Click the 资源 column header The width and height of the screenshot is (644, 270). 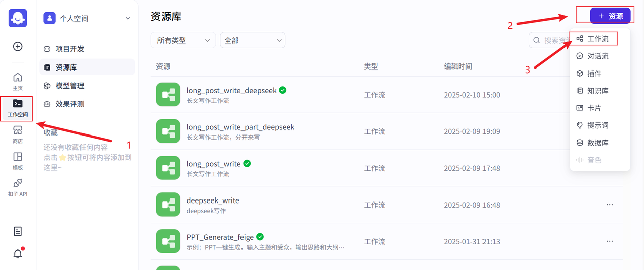click(163, 66)
